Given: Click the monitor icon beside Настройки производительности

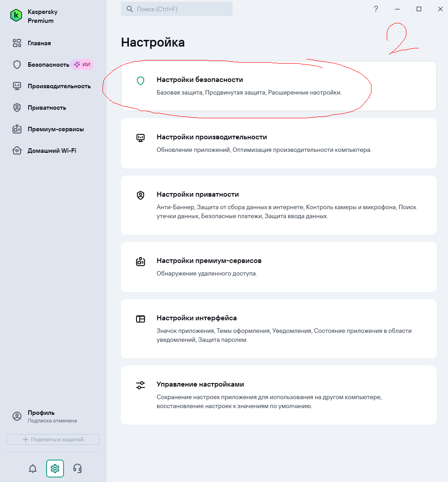Looking at the screenshot, I should pos(141,138).
